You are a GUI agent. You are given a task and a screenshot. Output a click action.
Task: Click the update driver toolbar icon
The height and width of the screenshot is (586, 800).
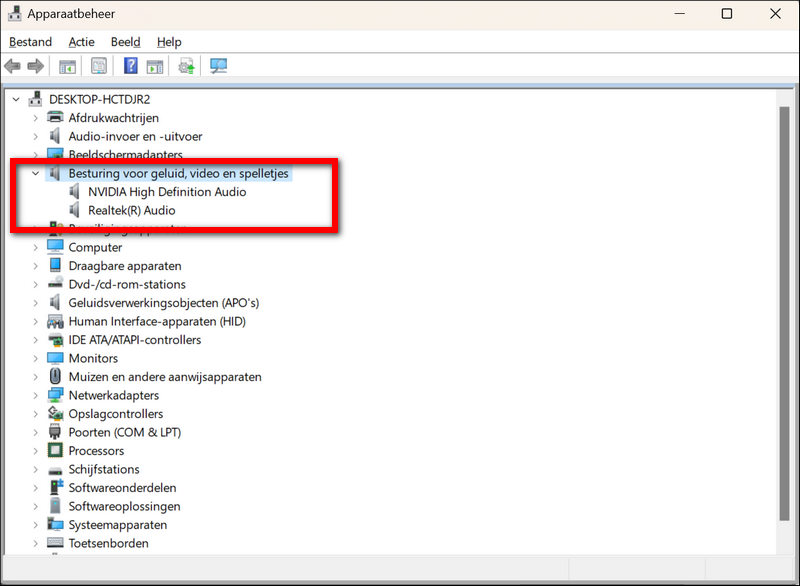pos(186,66)
